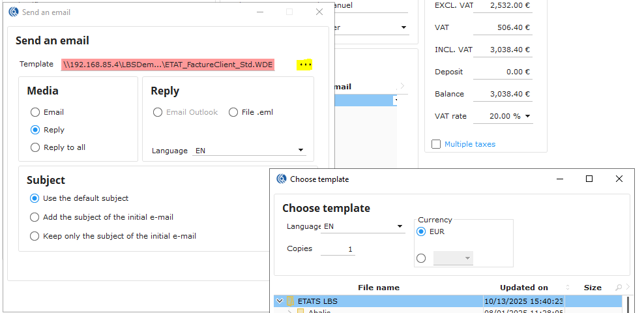Select the ETATS LBS row
Viewport: 644px width, 313px height.
point(448,301)
